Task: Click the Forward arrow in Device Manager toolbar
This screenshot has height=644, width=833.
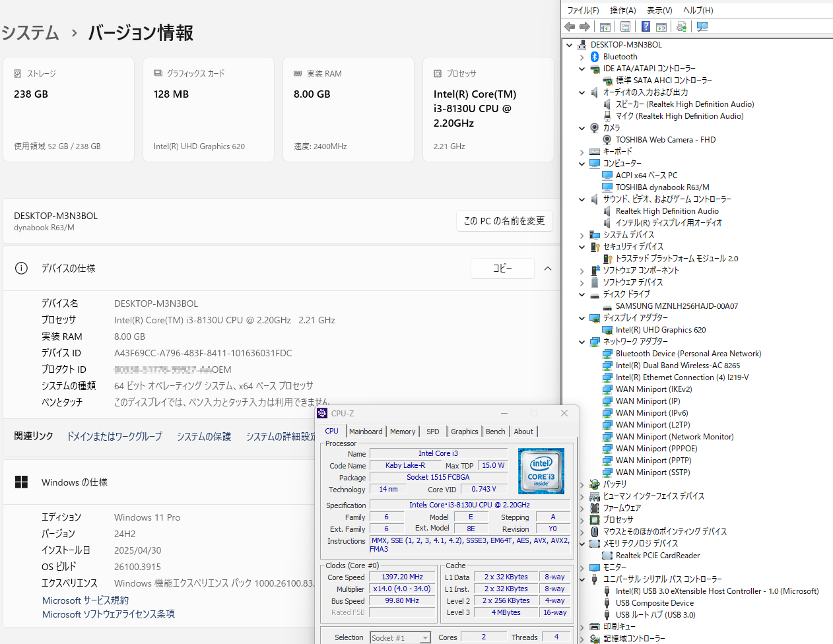Action: tap(585, 26)
